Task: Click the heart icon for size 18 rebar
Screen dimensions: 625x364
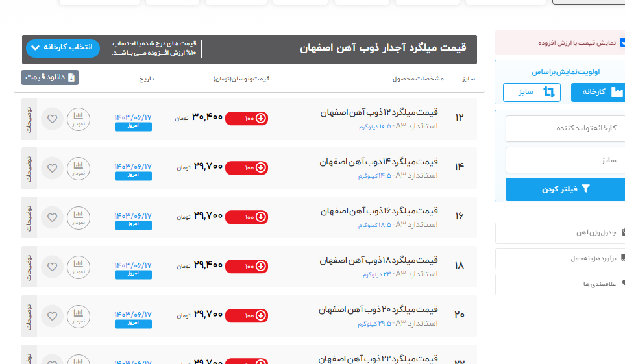Action: point(53,267)
